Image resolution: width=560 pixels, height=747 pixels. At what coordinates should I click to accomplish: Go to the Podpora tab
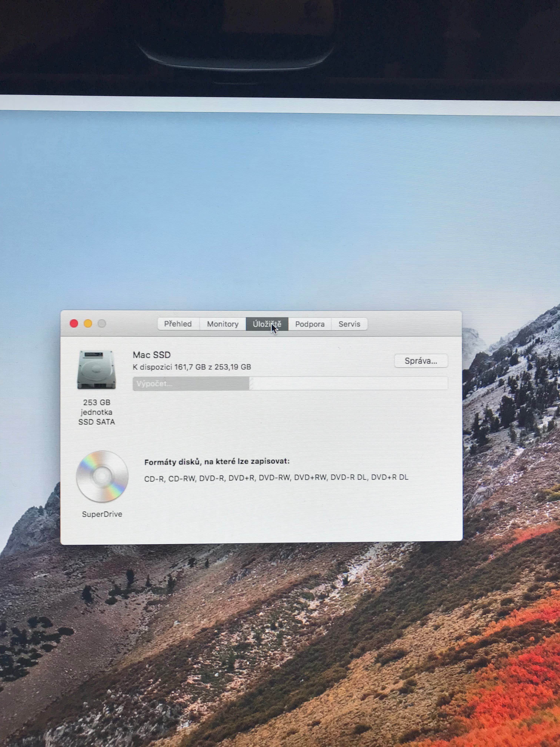pyautogui.click(x=309, y=324)
